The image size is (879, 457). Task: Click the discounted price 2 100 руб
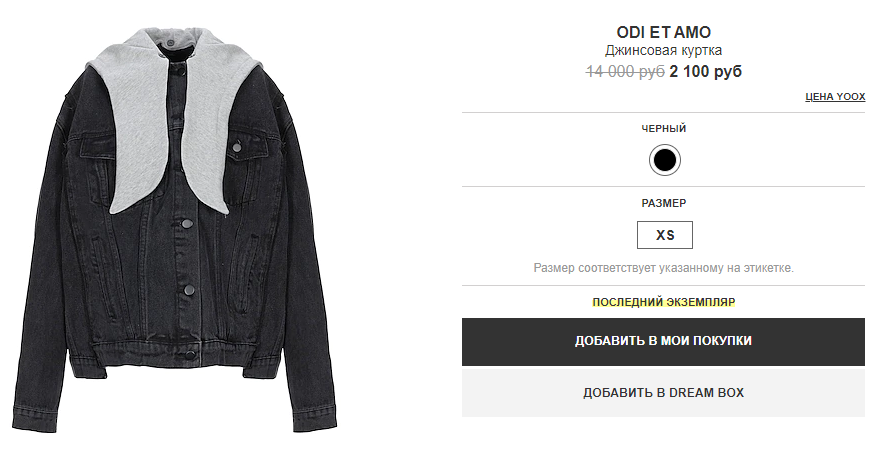[x=705, y=72]
